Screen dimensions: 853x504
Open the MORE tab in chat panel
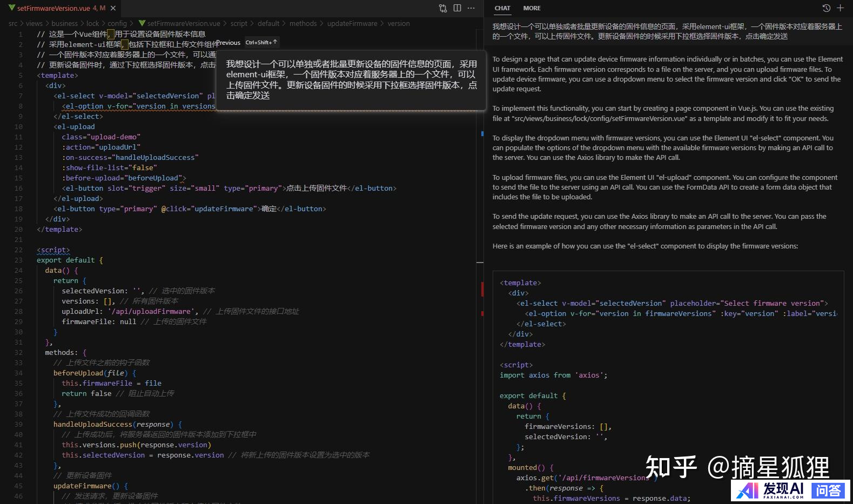tap(532, 8)
